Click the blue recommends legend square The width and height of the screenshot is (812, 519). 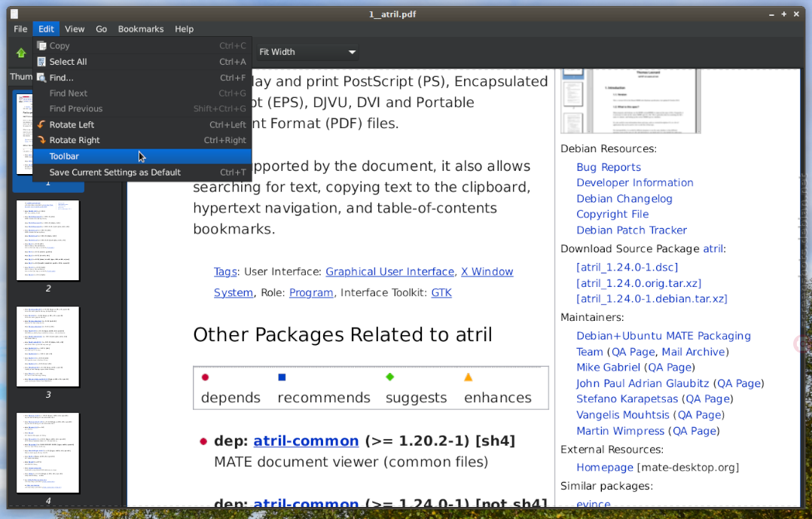click(282, 377)
